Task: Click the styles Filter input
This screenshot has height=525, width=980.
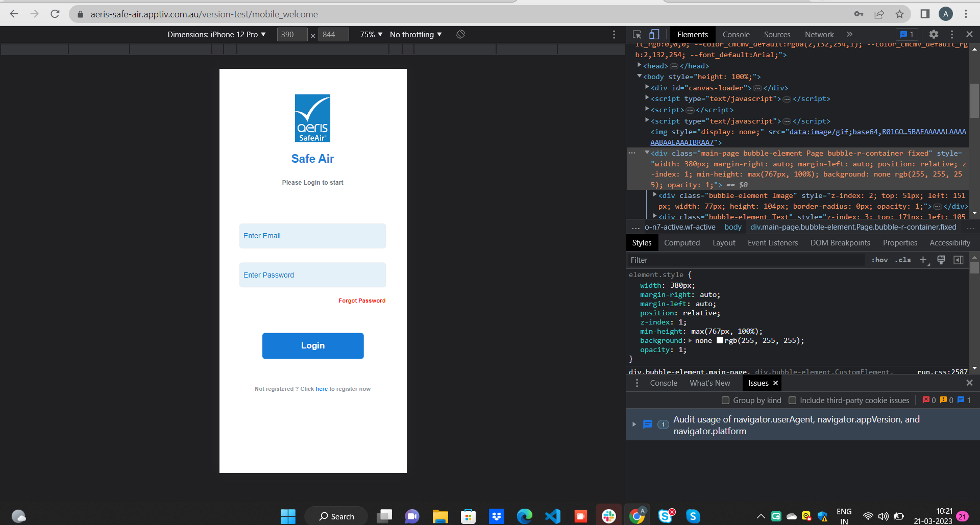Action: coord(746,260)
